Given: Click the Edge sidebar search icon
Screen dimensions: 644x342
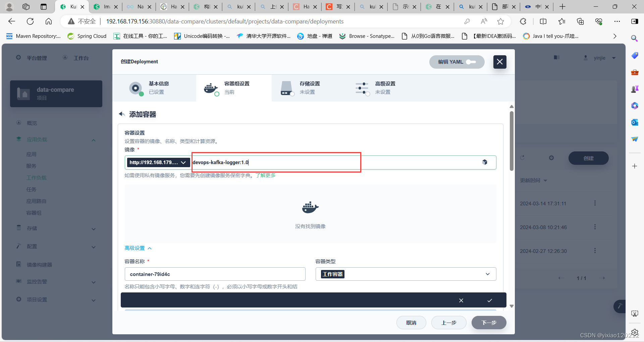Looking at the screenshot, I should pyautogui.click(x=634, y=38).
